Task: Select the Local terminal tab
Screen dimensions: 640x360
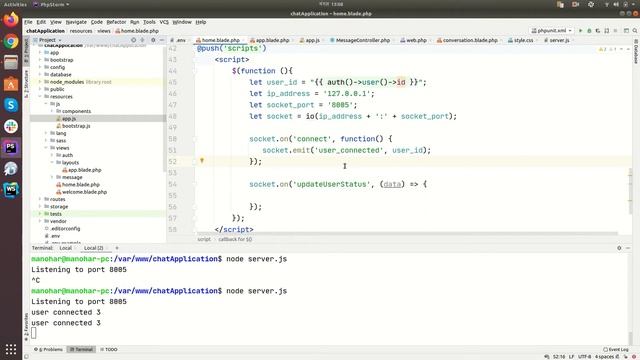Action: 65,248
